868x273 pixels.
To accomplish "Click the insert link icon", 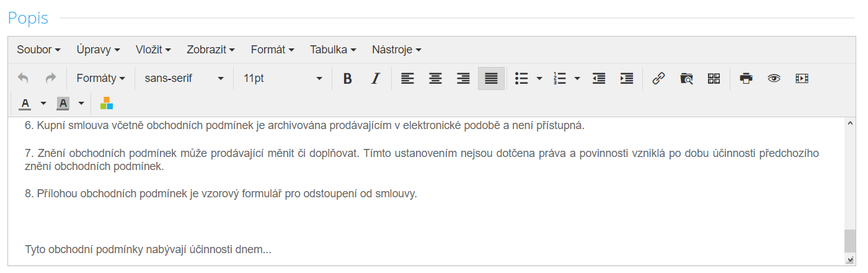I will [658, 78].
